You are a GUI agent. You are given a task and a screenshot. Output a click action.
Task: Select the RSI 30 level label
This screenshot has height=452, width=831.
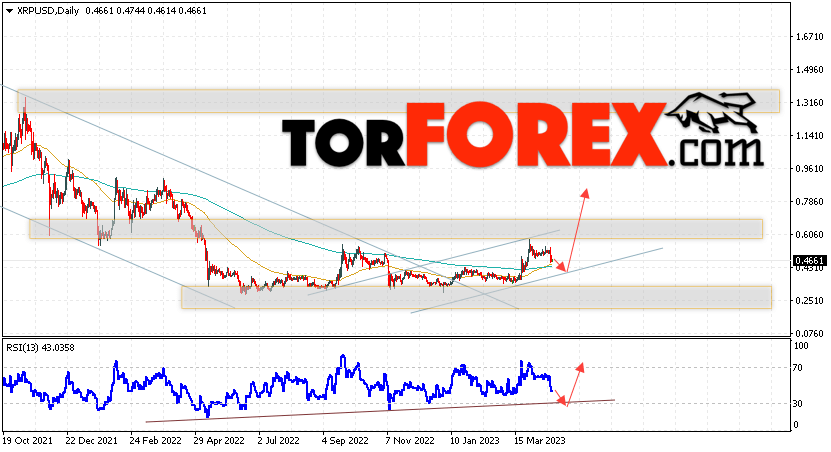point(800,403)
